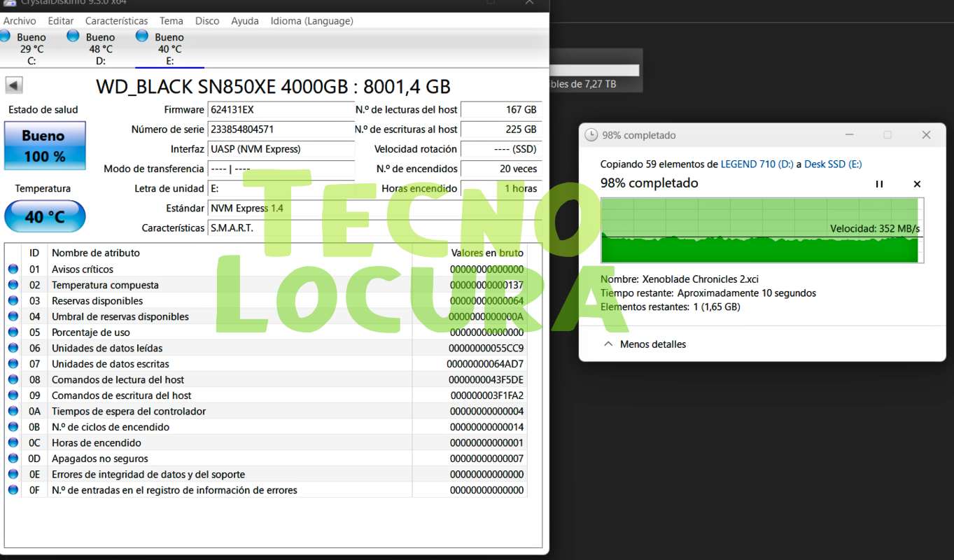Click status orb of registro de información de errores
The width and height of the screenshot is (954, 560).
(13, 490)
